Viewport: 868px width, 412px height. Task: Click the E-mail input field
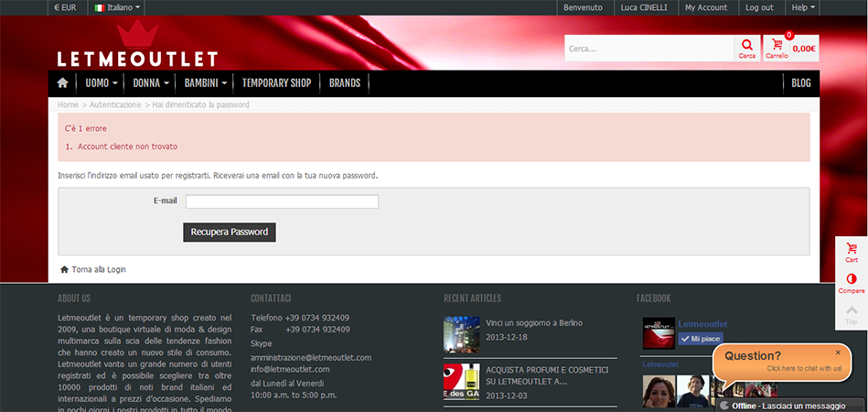point(282,201)
